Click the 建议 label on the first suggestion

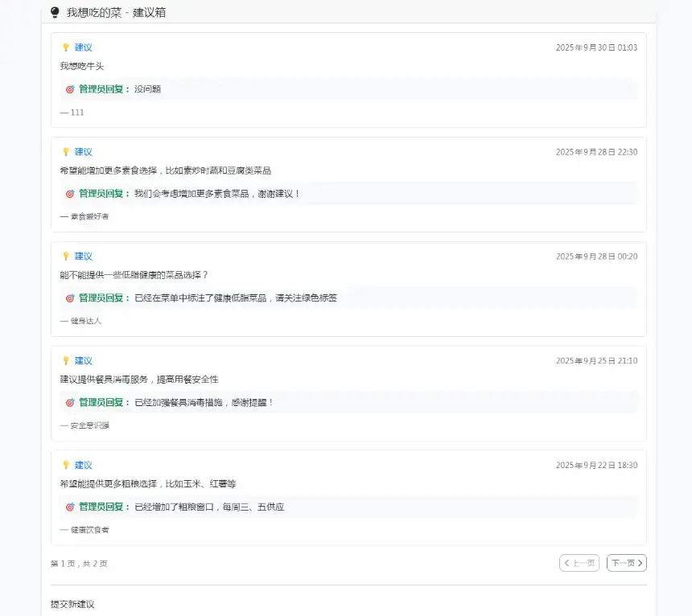pos(84,47)
